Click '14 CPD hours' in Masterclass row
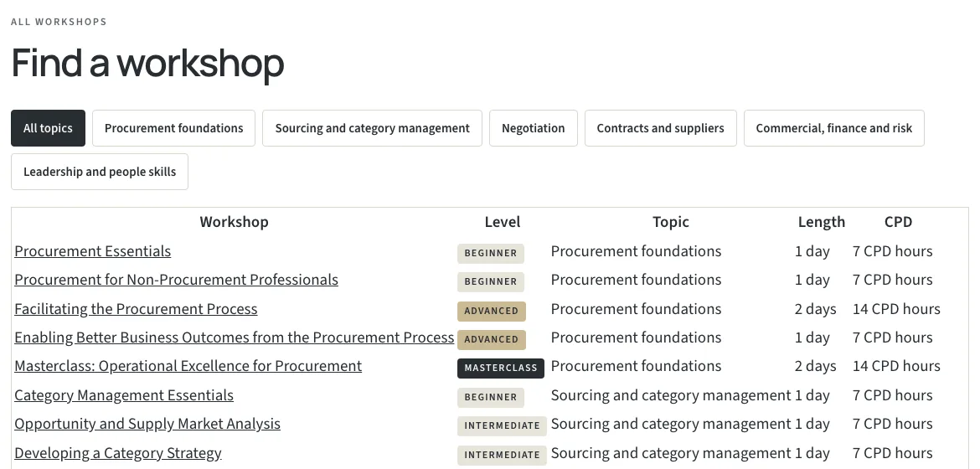The height and width of the screenshot is (469, 980). [896, 367]
